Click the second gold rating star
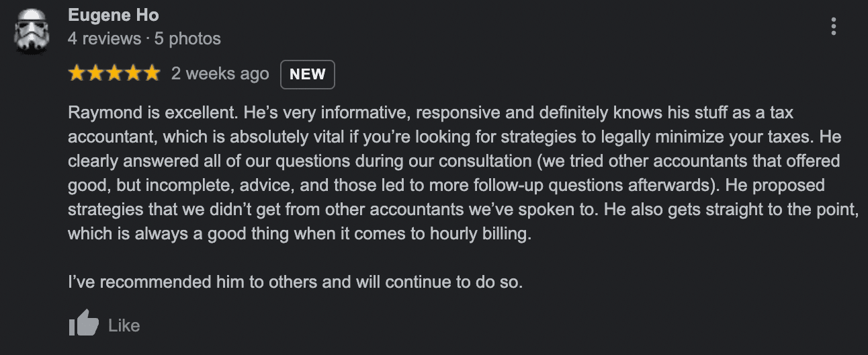868x355 pixels. [95, 73]
